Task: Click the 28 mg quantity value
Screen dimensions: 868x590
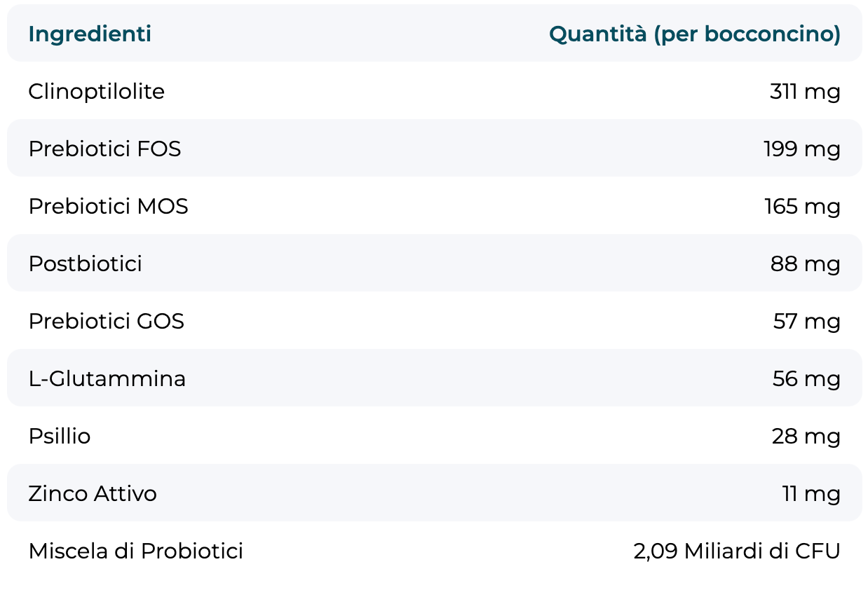Action: [806, 436]
